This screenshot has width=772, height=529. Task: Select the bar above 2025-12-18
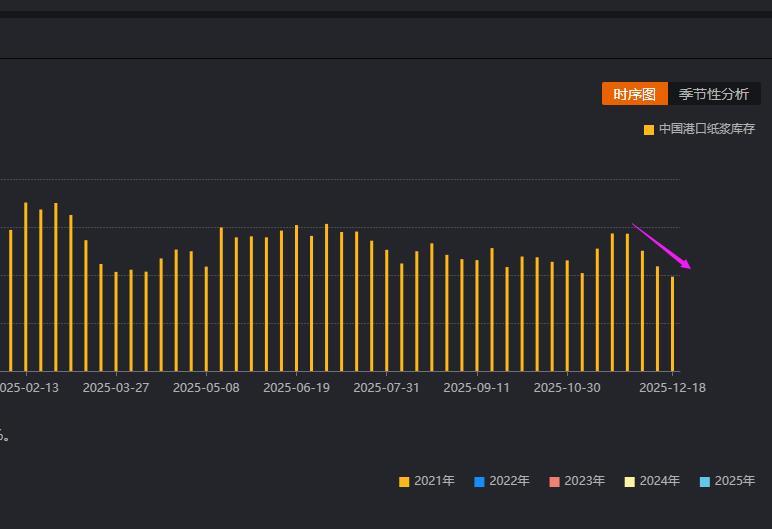[x=673, y=324]
